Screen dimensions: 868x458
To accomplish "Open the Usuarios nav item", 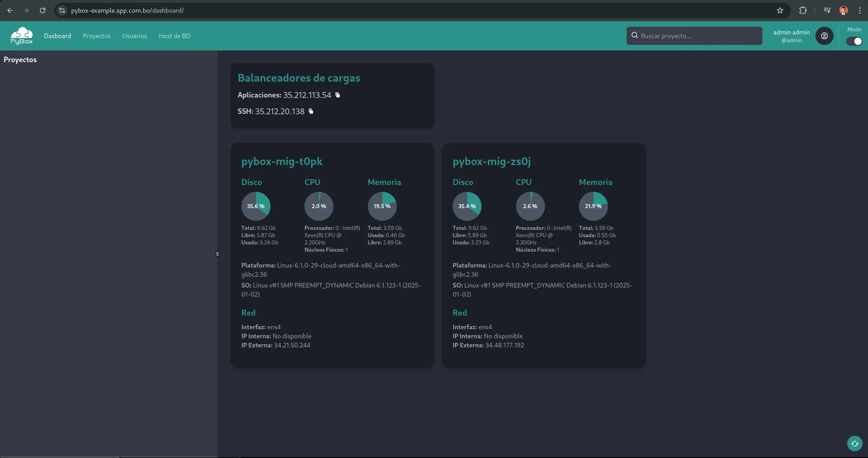I will pyautogui.click(x=135, y=36).
